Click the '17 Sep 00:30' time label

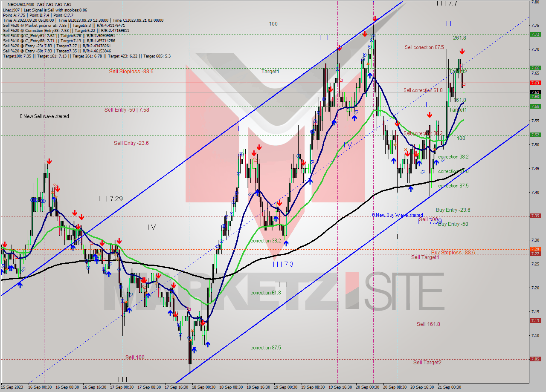[122, 387]
